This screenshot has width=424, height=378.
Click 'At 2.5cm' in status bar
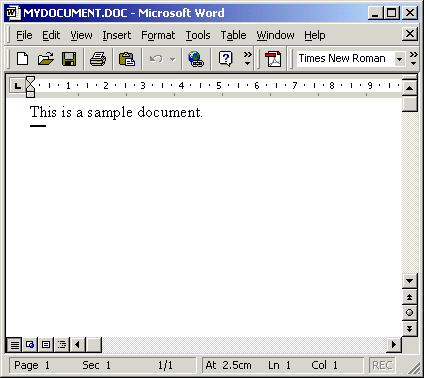(x=229, y=365)
